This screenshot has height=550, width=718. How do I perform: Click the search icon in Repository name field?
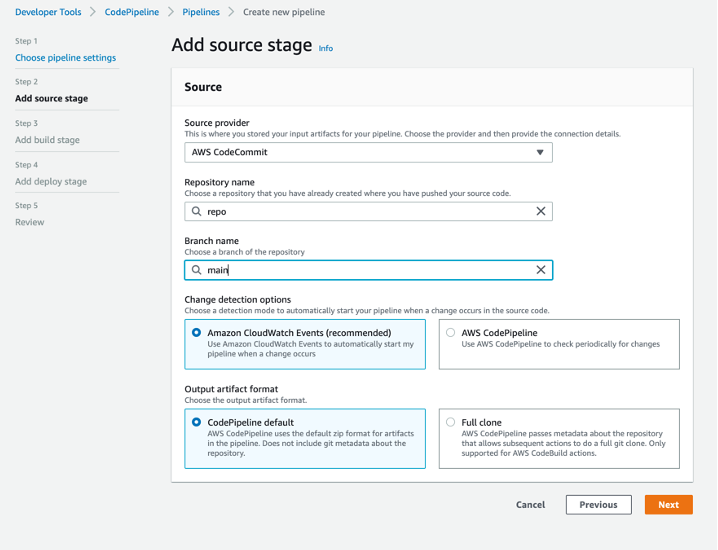(x=197, y=212)
